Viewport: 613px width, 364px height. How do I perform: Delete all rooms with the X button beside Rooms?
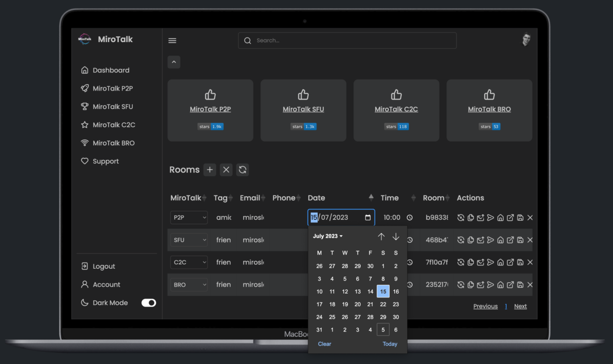point(227,170)
